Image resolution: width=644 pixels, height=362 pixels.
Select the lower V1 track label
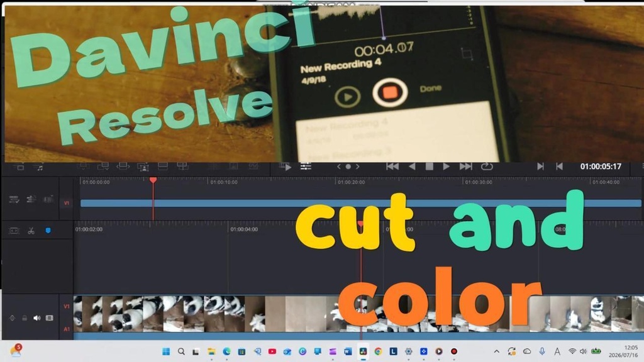tap(67, 307)
